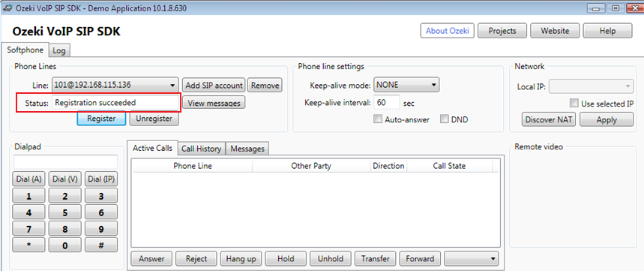Click the Status field showing Registration succeeded
644x271 pixels.
[x=115, y=103]
